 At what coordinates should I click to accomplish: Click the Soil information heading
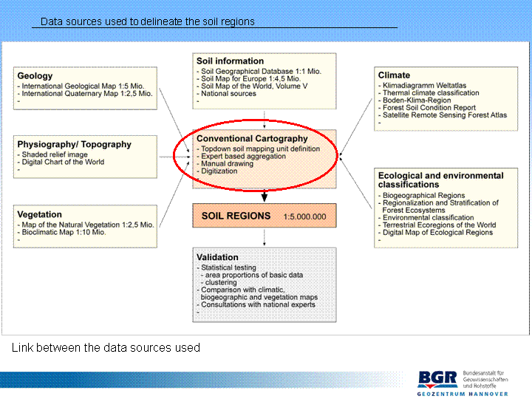click(x=230, y=61)
